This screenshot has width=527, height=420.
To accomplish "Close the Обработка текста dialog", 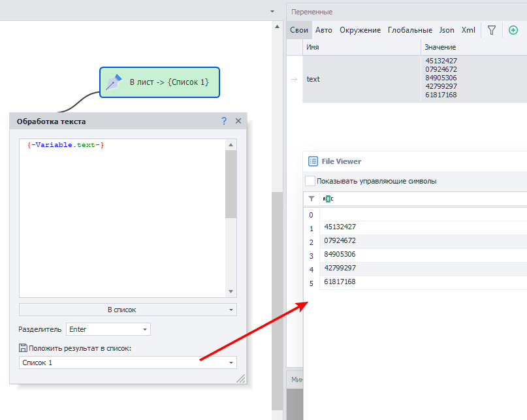I will coord(238,121).
